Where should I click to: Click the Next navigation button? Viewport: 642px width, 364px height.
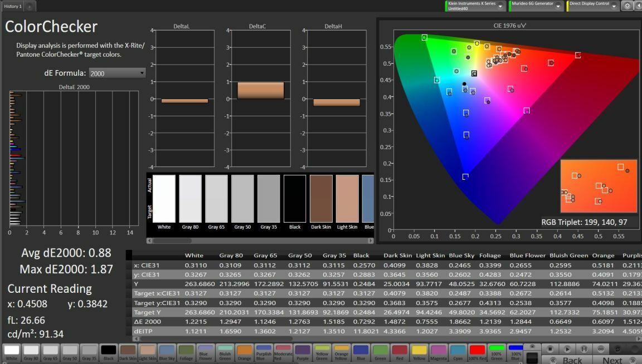tap(612, 360)
